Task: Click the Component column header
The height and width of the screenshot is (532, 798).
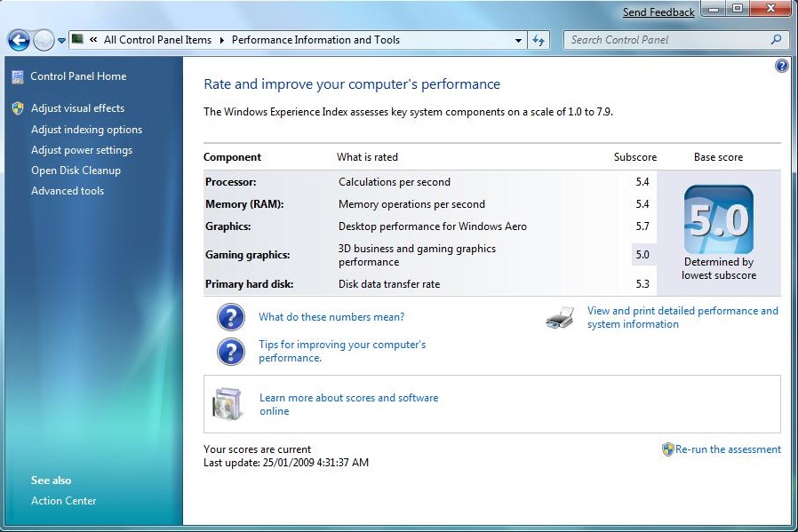Action: coord(232,157)
